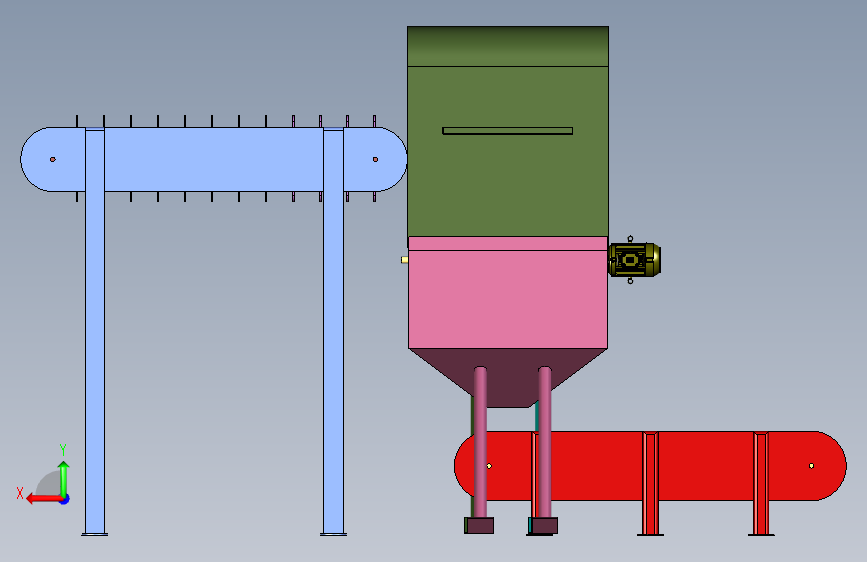The image size is (867, 562).
Task: Select the right pink hopper leg tube
Action: point(545,443)
